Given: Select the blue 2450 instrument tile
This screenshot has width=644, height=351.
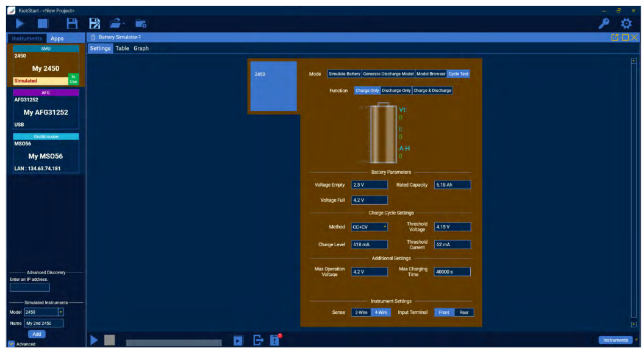Looking at the screenshot, I should click(x=274, y=86).
